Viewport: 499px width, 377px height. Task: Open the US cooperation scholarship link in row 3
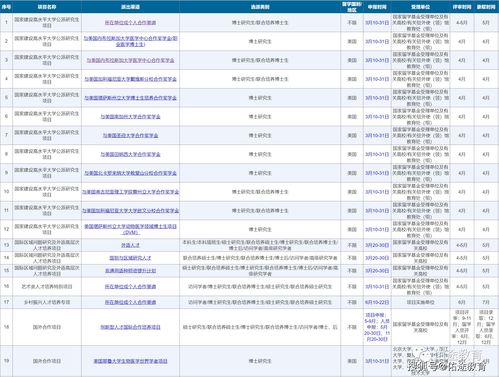click(x=130, y=60)
